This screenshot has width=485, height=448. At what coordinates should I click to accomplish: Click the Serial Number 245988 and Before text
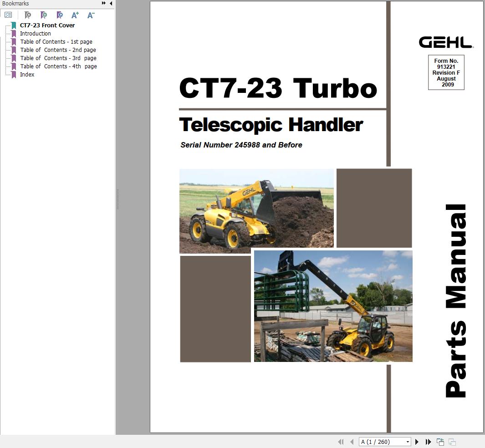(x=241, y=145)
